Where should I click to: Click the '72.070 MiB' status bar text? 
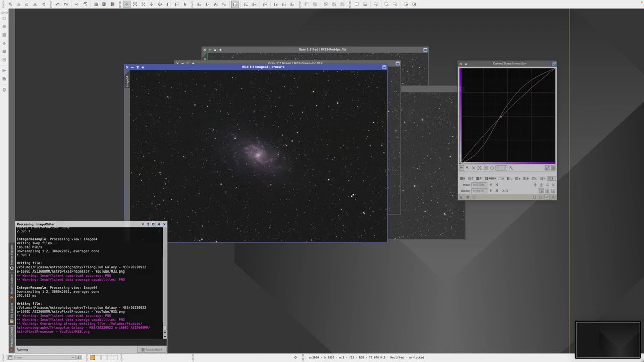point(376,357)
